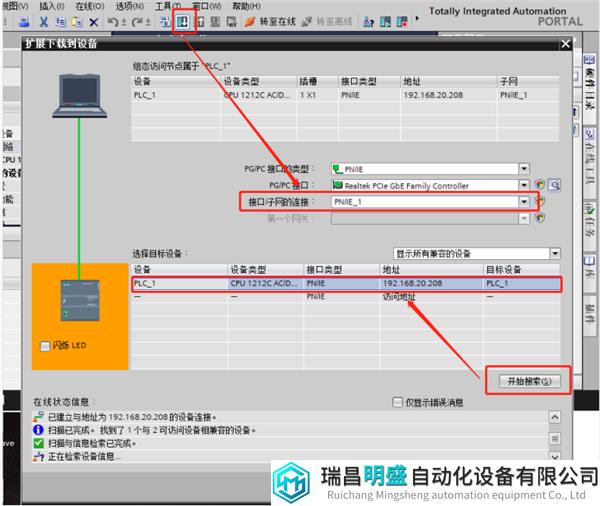The width and height of the screenshot is (600, 506).
Task: Open the 选项(N) menu
Action: (130, 6)
